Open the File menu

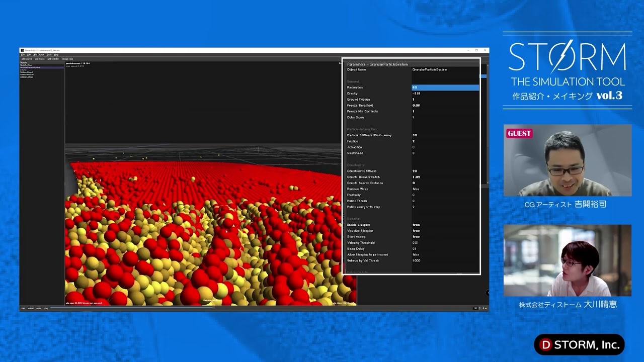click(x=23, y=54)
